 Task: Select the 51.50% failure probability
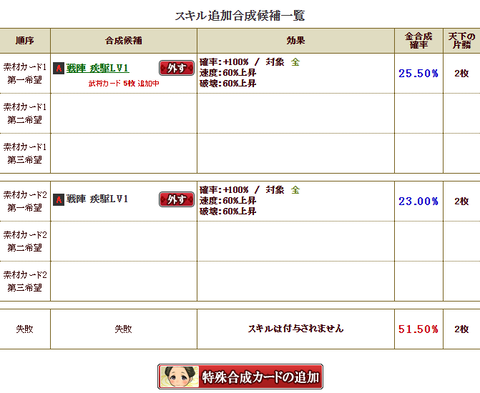[418, 329]
